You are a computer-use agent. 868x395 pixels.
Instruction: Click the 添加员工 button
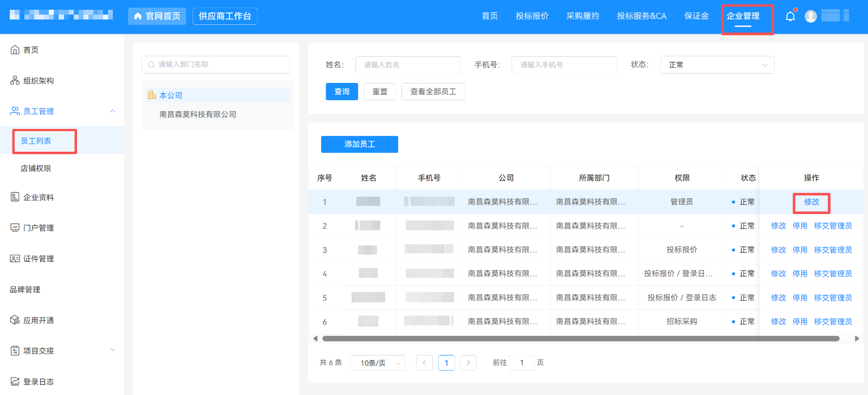click(x=360, y=144)
